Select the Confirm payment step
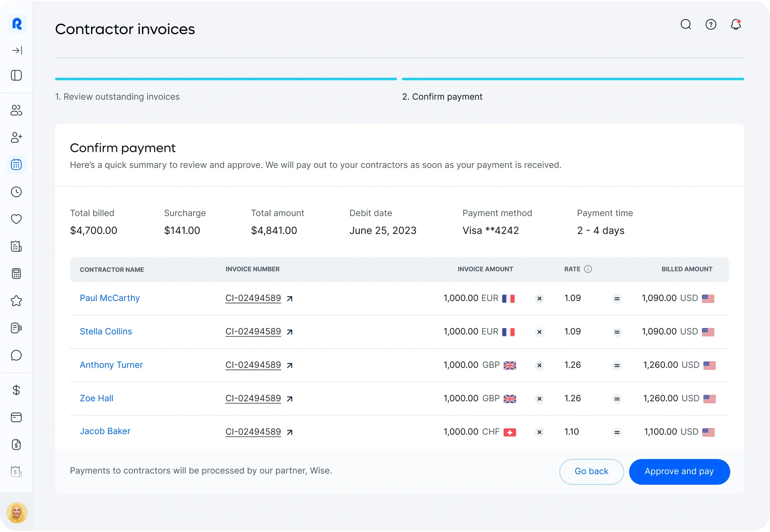The width and height of the screenshot is (770, 532). coord(442,97)
